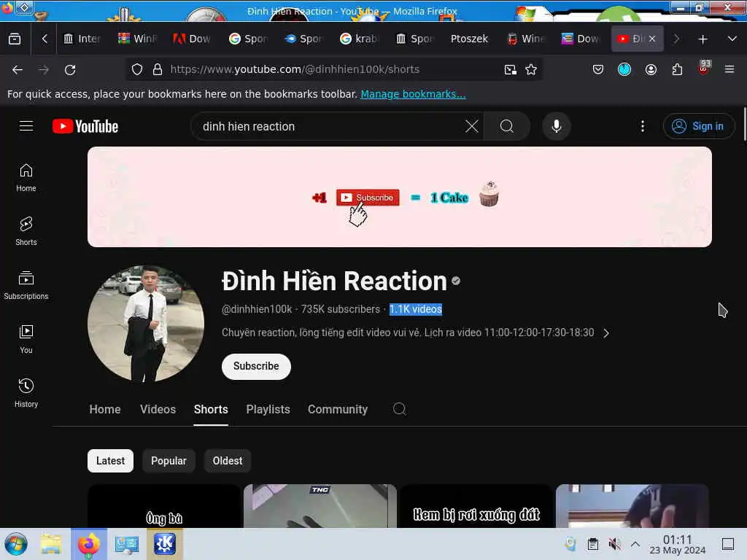The height and width of the screenshot is (560, 747).
Task: Select Popular sort filter
Action: [x=169, y=461]
